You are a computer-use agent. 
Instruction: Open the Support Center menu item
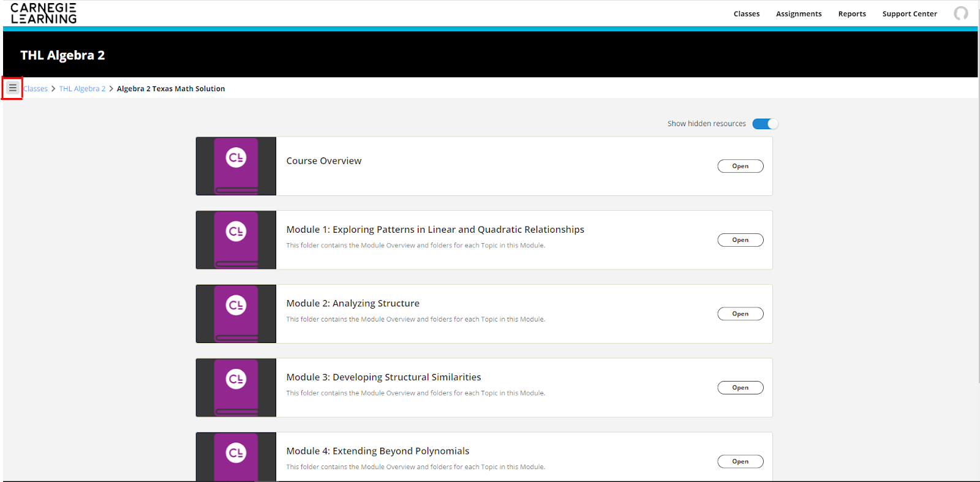coord(910,14)
